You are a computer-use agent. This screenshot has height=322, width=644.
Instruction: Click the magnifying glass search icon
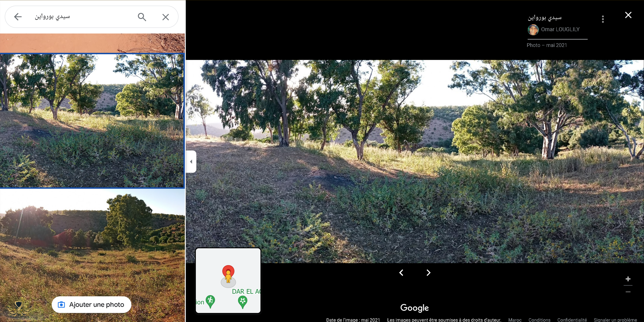point(142,17)
